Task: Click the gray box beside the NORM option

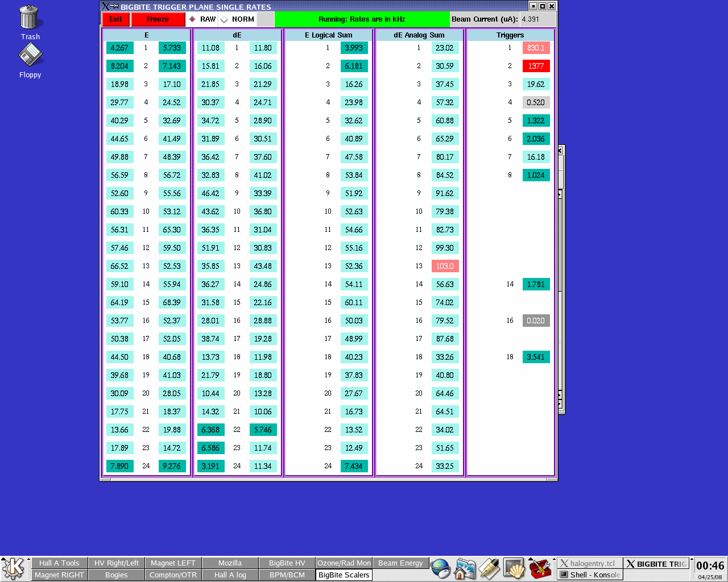Action: 265,19
